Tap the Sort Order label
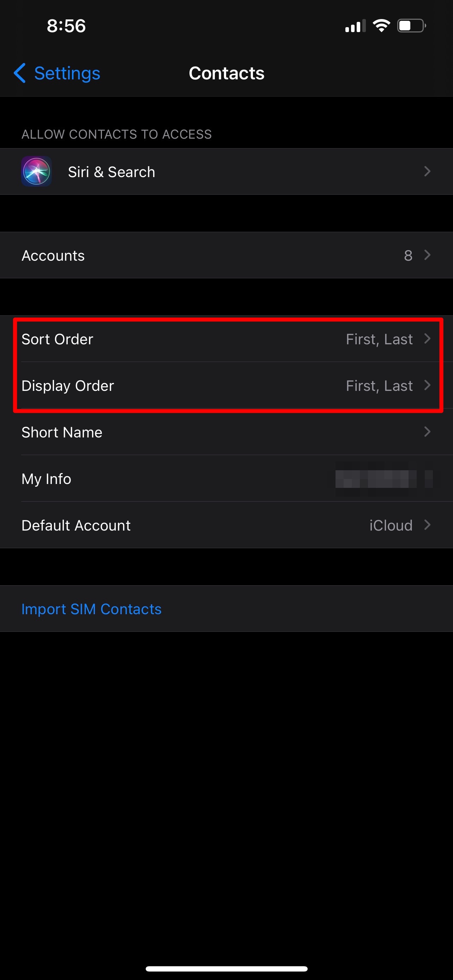Screen dimensions: 453x980 (57, 339)
